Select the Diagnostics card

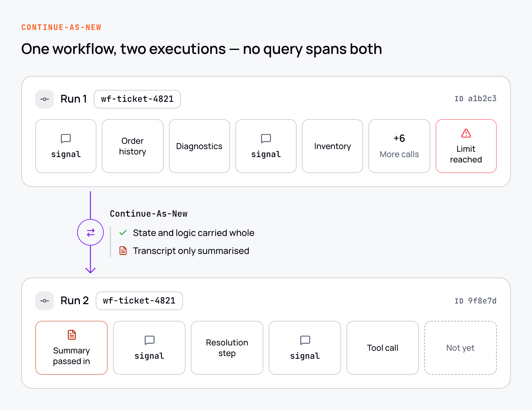(199, 146)
